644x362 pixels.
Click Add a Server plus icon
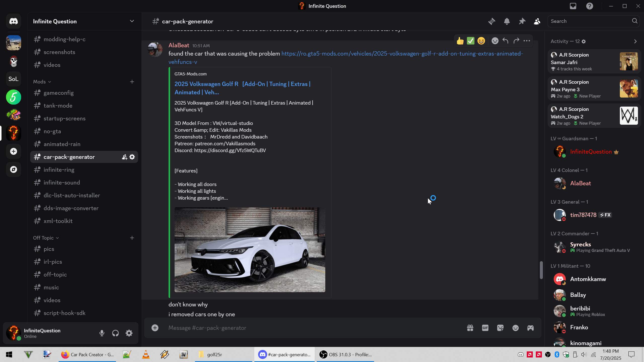14,151
